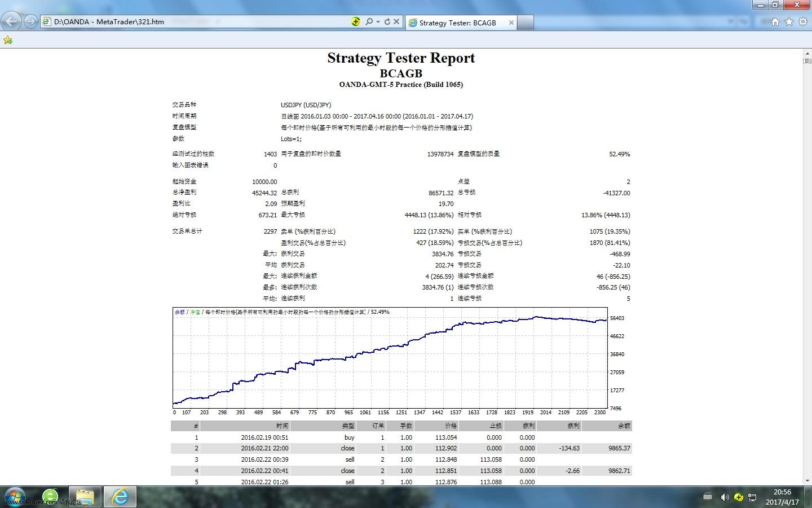Click the OANDA-GMT-5 Practice (Build 1065) line
Viewport: 812px width, 508px height.
401,85
